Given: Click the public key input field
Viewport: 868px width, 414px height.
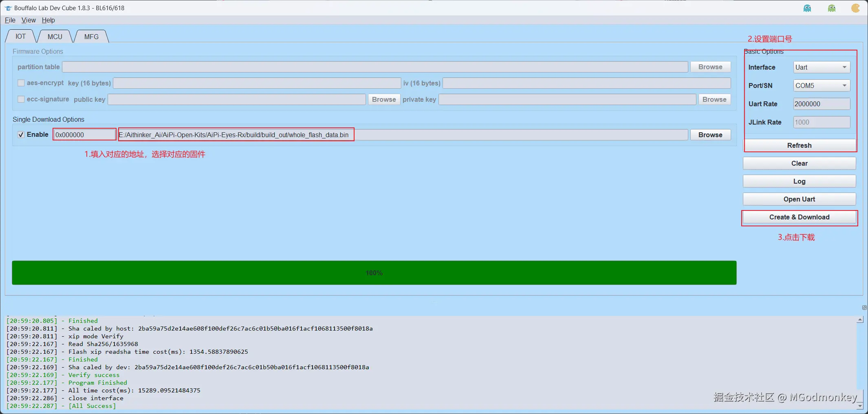Looking at the screenshot, I should click(x=236, y=99).
